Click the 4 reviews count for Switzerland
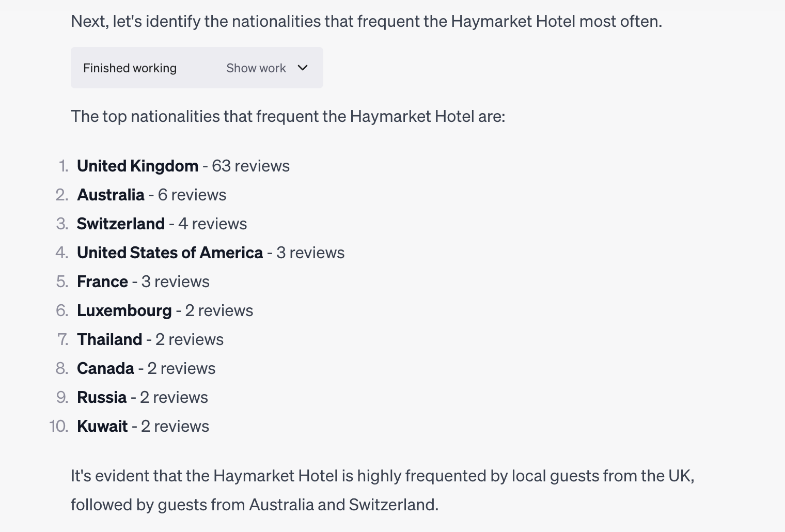This screenshot has width=785, height=532. click(x=212, y=224)
